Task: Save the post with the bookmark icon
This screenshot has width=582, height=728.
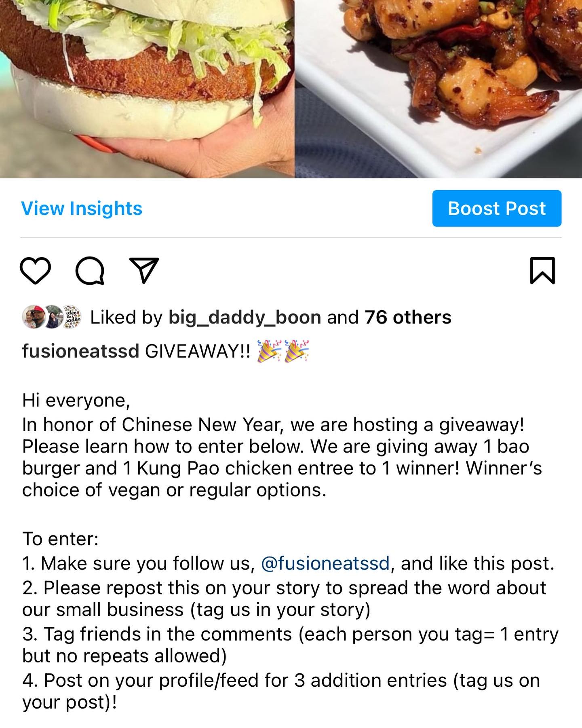Action: pyautogui.click(x=542, y=271)
